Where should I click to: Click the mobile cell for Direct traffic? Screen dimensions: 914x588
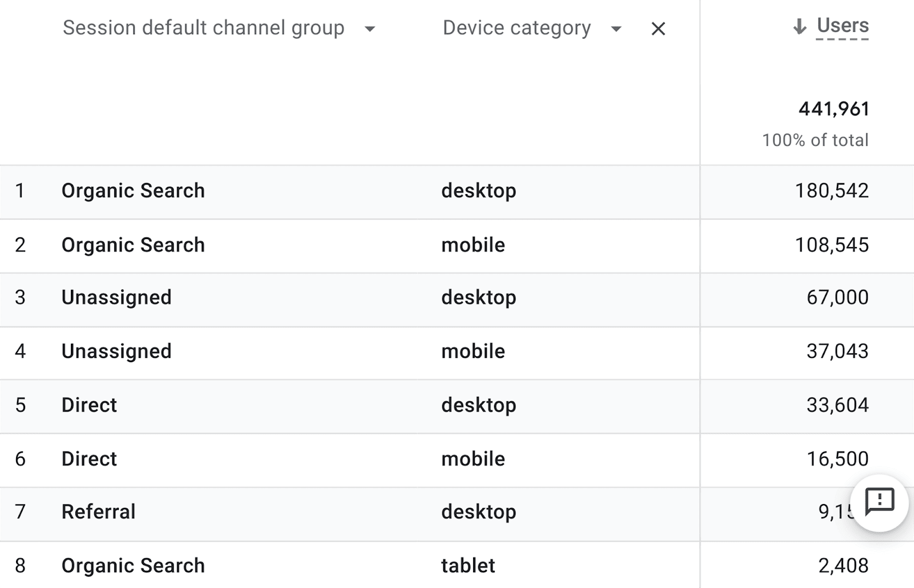[x=473, y=459]
